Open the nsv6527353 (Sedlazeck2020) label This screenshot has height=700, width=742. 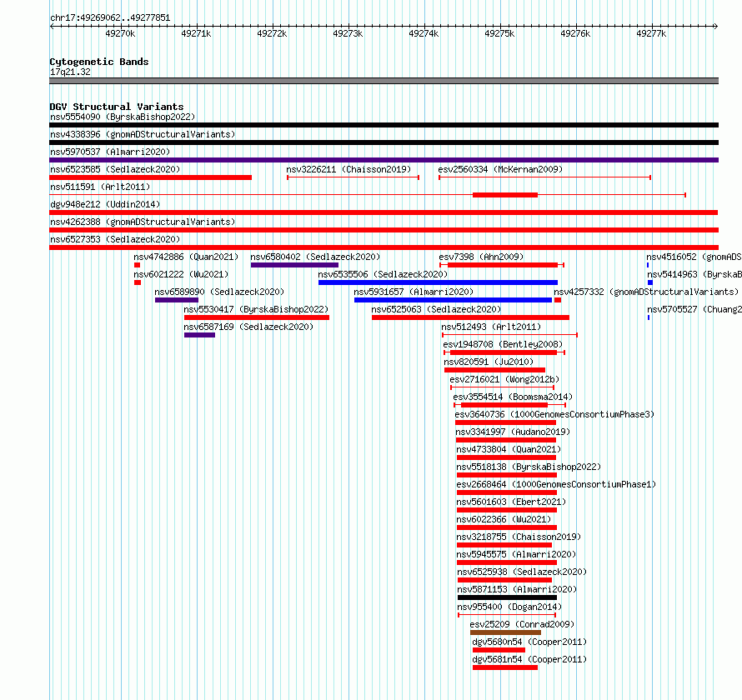tap(115, 239)
